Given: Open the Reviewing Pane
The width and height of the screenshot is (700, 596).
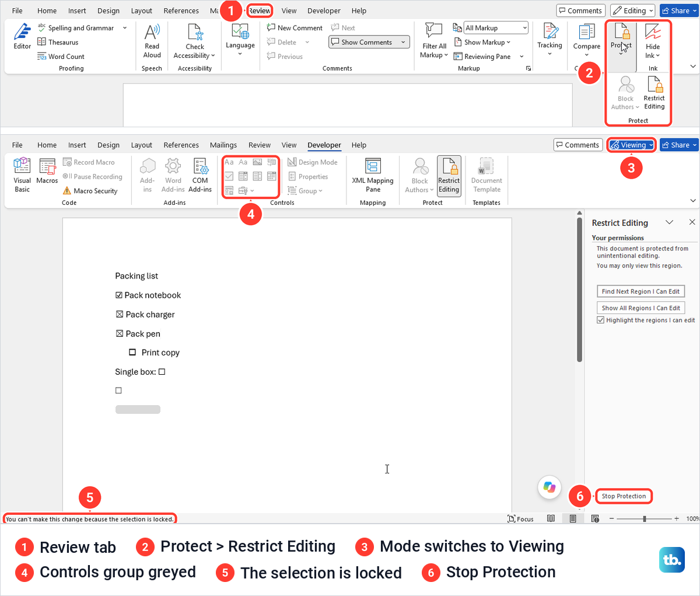Looking at the screenshot, I should pyautogui.click(x=482, y=57).
